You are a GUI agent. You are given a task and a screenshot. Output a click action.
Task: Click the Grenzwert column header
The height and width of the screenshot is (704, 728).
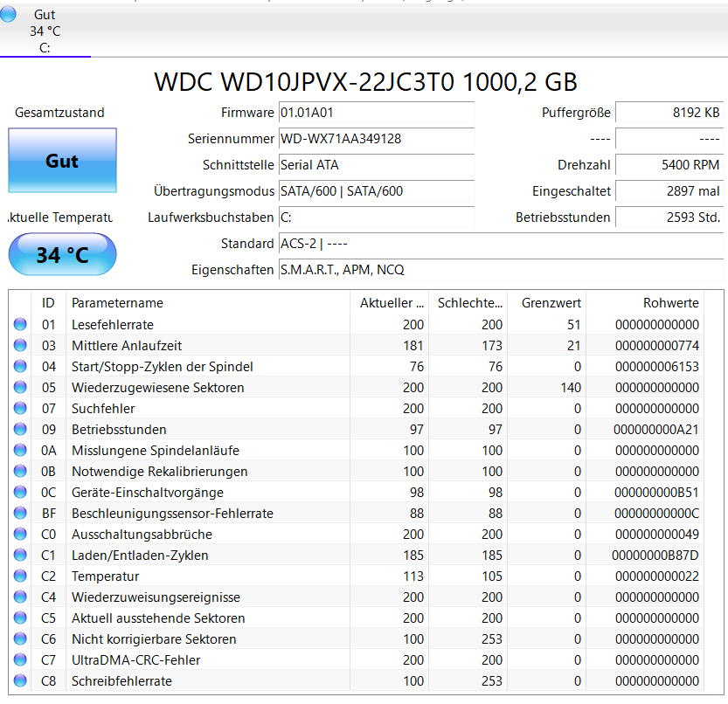click(547, 303)
